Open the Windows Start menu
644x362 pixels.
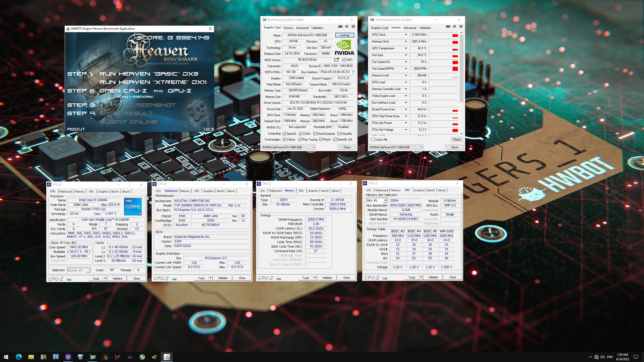(6, 357)
